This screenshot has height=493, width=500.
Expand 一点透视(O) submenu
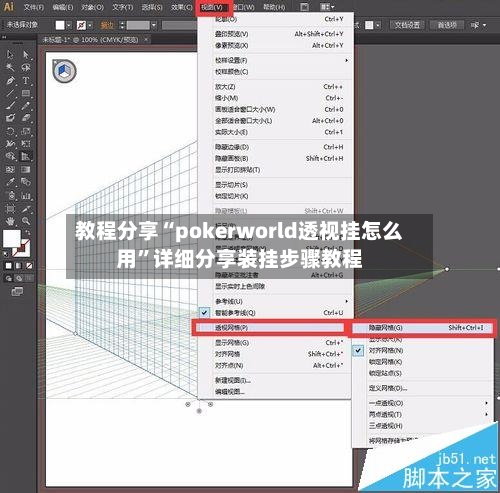423,403
